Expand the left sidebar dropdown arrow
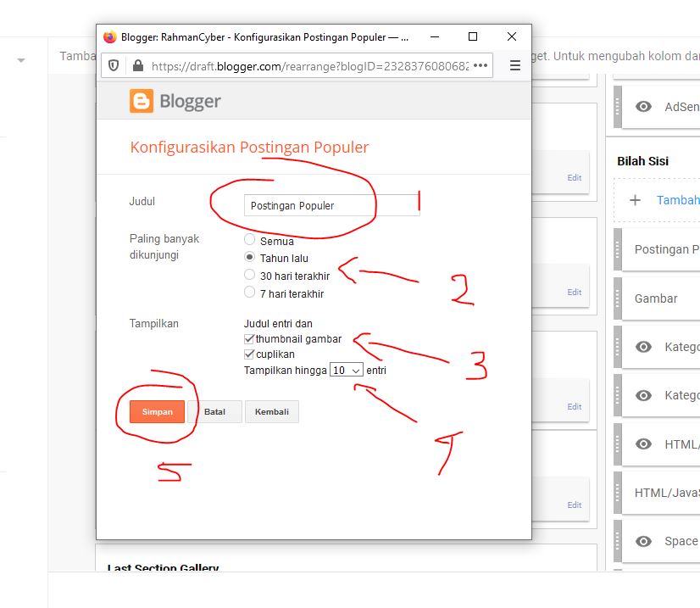Image resolution: width=700 pixels, height=608 pixels. point(21,60)
